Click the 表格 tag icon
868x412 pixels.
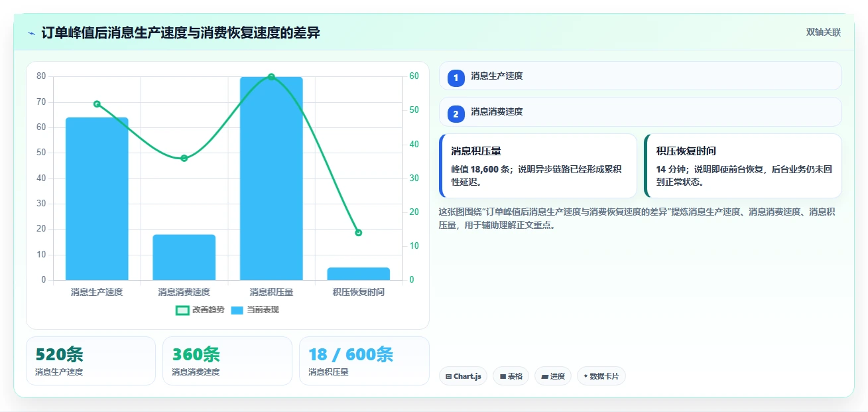click(503, 377)
